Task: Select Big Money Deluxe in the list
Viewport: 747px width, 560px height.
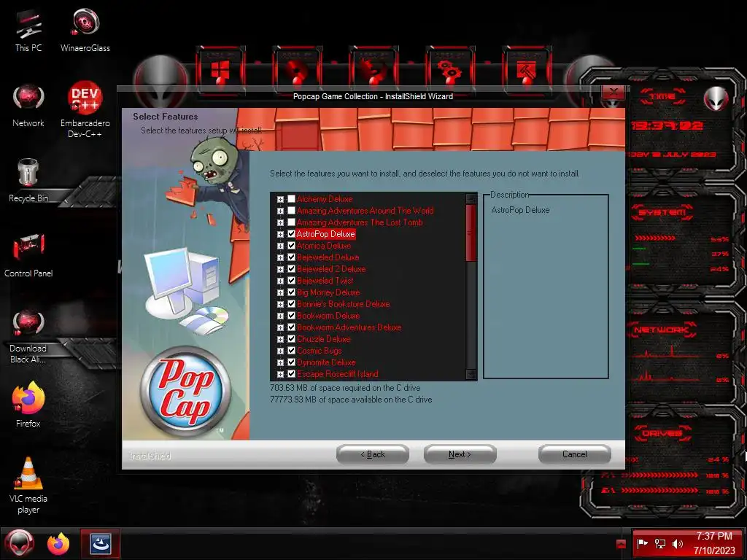Action: pos(328,292)
